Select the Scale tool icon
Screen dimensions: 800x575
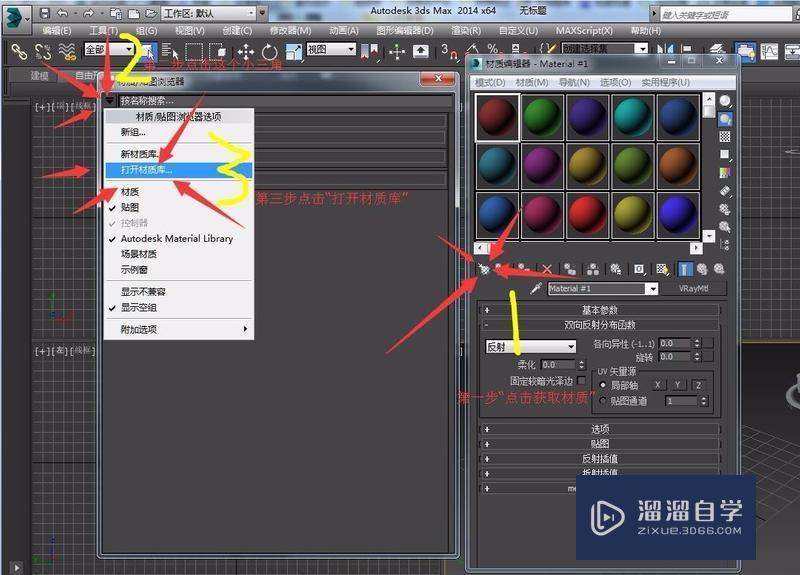coord(293,51)
